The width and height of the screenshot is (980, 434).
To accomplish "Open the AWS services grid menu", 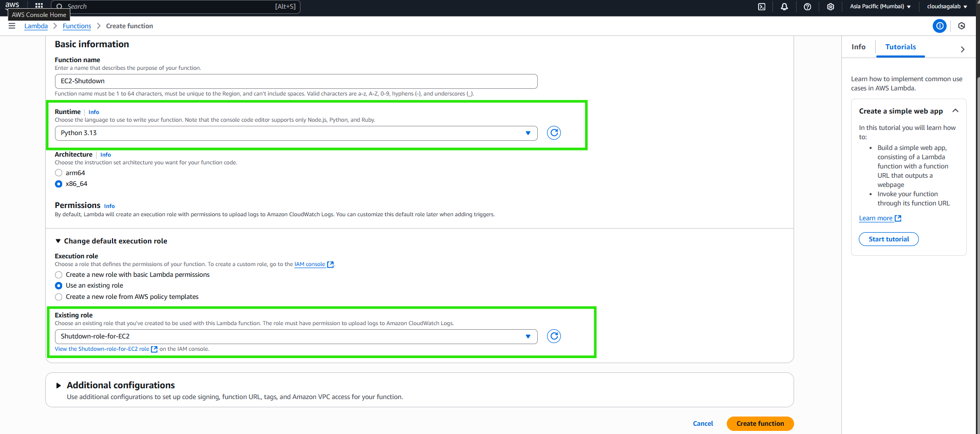I will point(39,6).
